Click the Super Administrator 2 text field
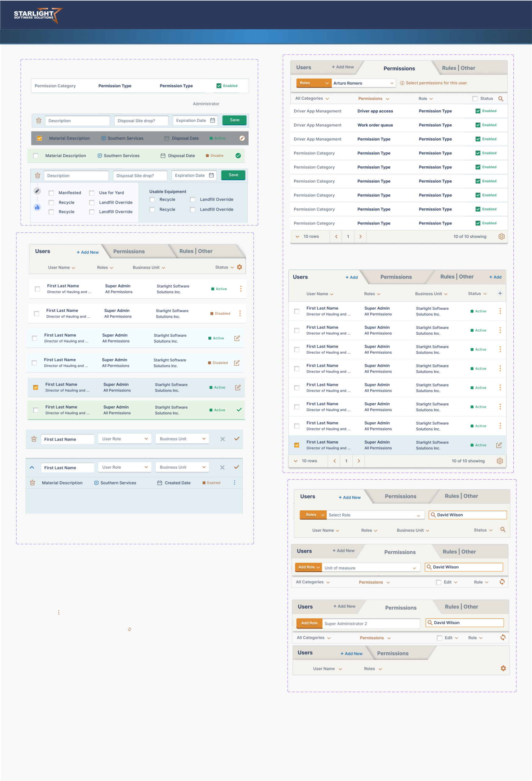Screen dimensions: 532x781 tap(370, 623)
